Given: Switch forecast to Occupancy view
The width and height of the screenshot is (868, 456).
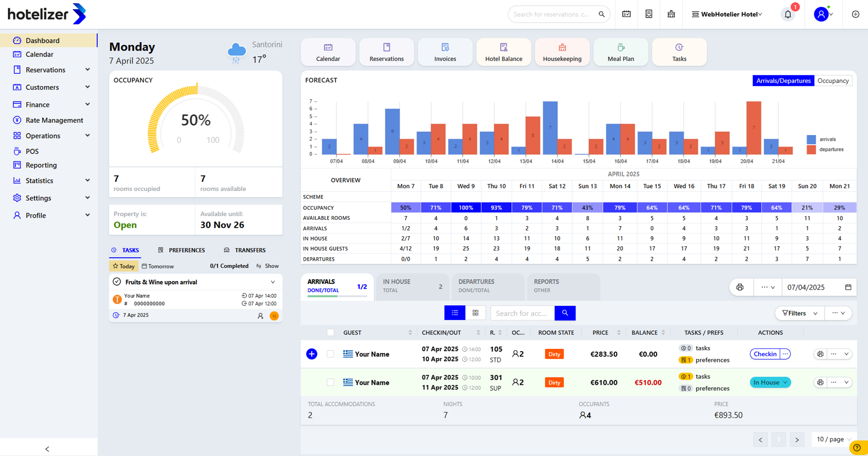Looking at the screenshot, I should [832, 81].
